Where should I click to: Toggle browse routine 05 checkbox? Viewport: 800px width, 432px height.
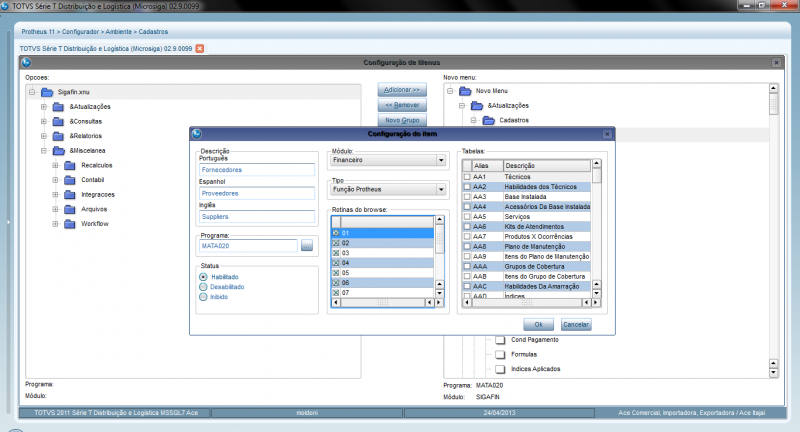click(336, 273)
